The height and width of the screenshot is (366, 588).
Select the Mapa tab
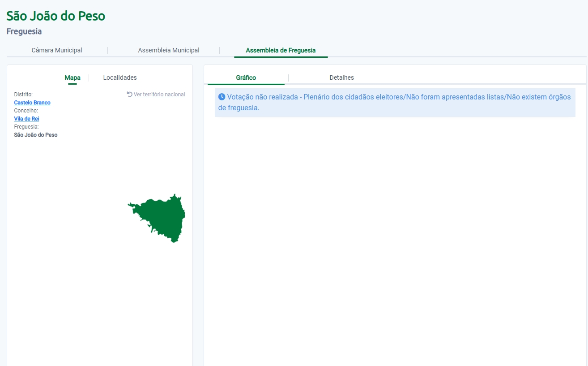pos(72,78)
